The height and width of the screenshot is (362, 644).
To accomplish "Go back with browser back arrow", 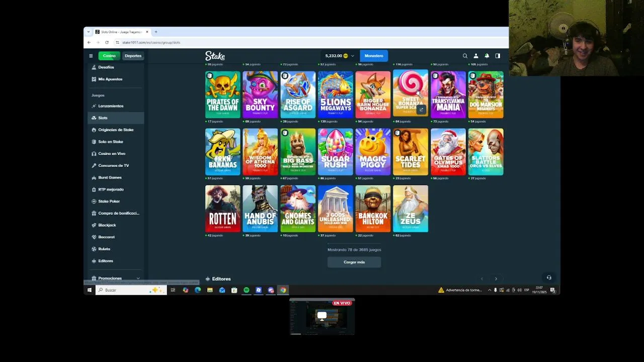I will point(89,42).
